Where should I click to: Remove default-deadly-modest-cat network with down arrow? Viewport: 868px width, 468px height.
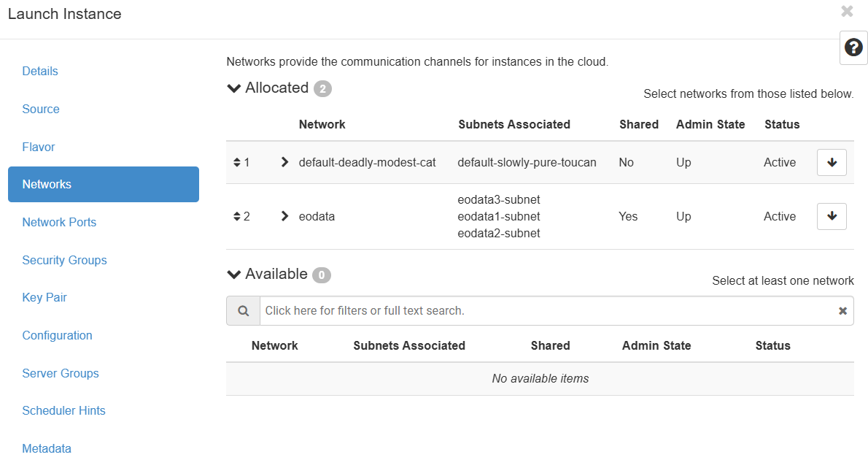pos(832,162)
